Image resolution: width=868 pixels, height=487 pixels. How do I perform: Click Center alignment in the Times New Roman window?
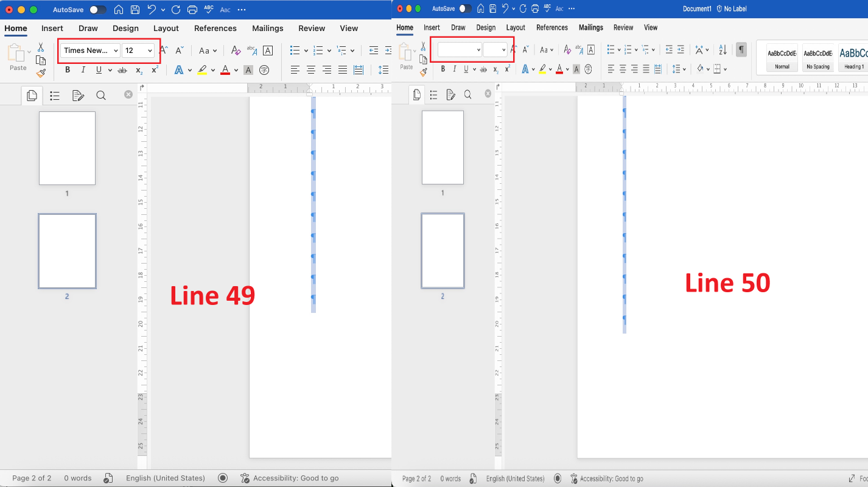tap(311, 70)
